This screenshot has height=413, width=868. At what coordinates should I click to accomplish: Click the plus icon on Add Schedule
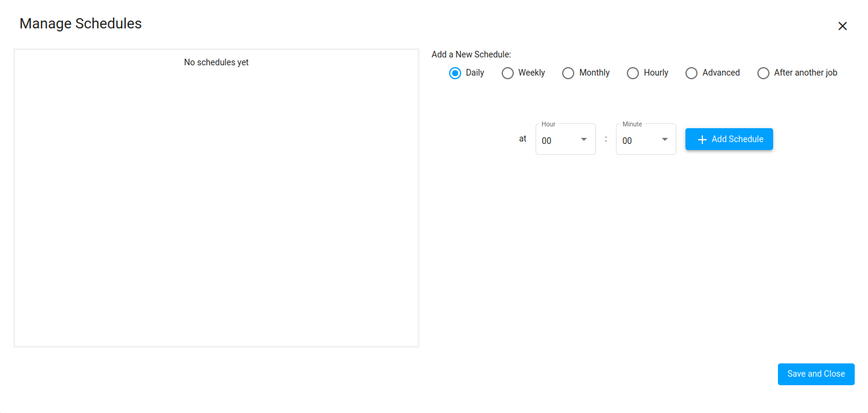(702, 139)
